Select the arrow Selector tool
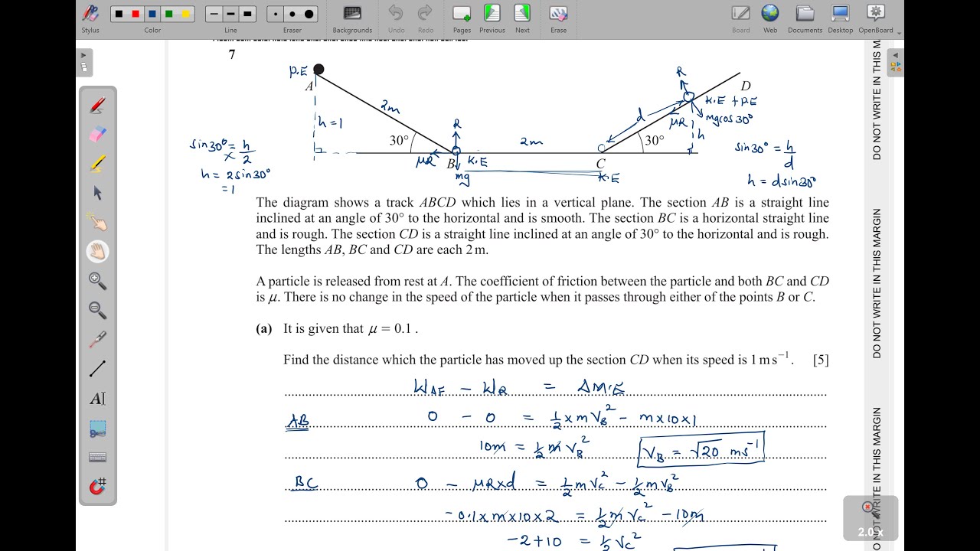This screenshot has width=980, height=551. pos(97,193)
